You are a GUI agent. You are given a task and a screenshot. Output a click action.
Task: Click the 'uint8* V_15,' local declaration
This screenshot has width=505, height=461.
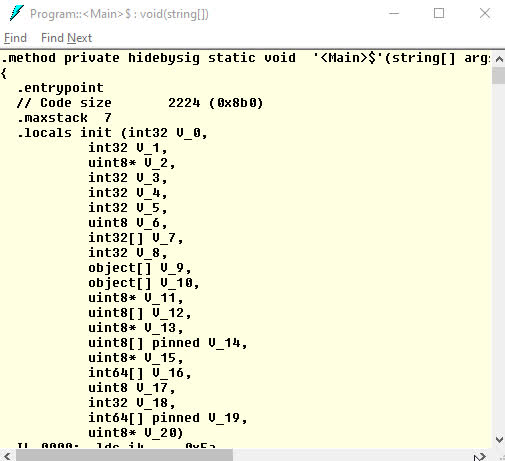(136, 358)
